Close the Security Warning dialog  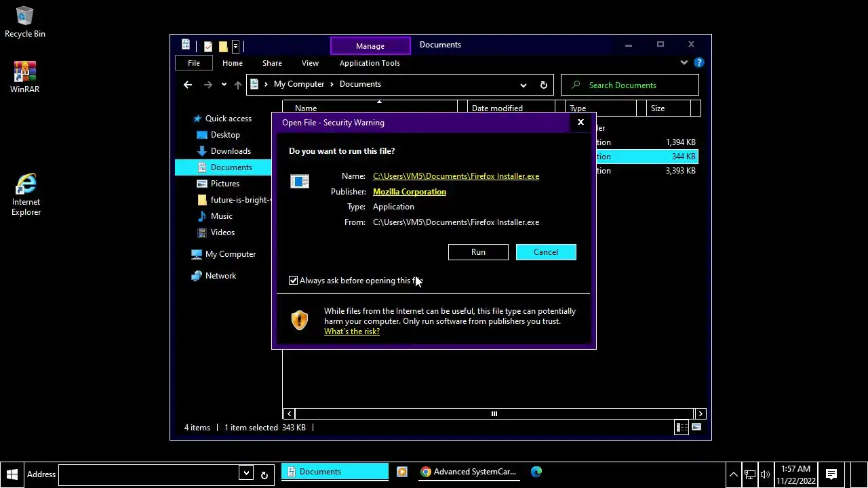[580, 122]
